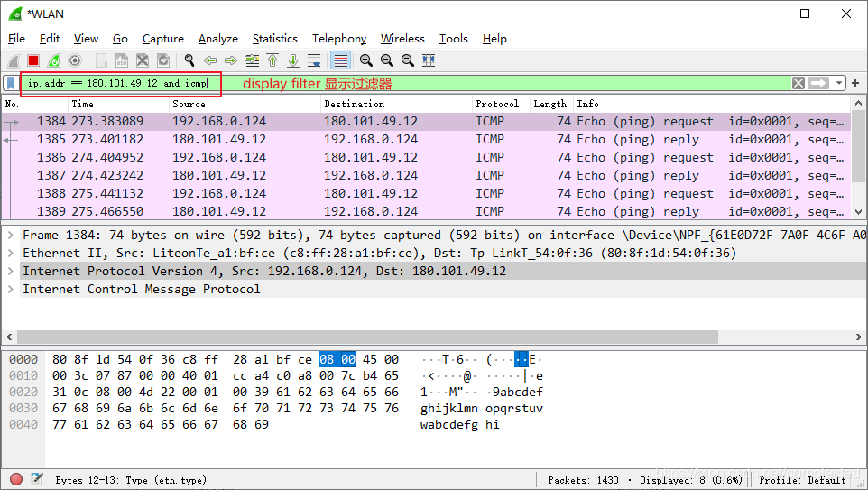Click the Profile: Default status entry
Viewport: 868px width, 490px height.
pyautogui.click(x=802, y=480)
